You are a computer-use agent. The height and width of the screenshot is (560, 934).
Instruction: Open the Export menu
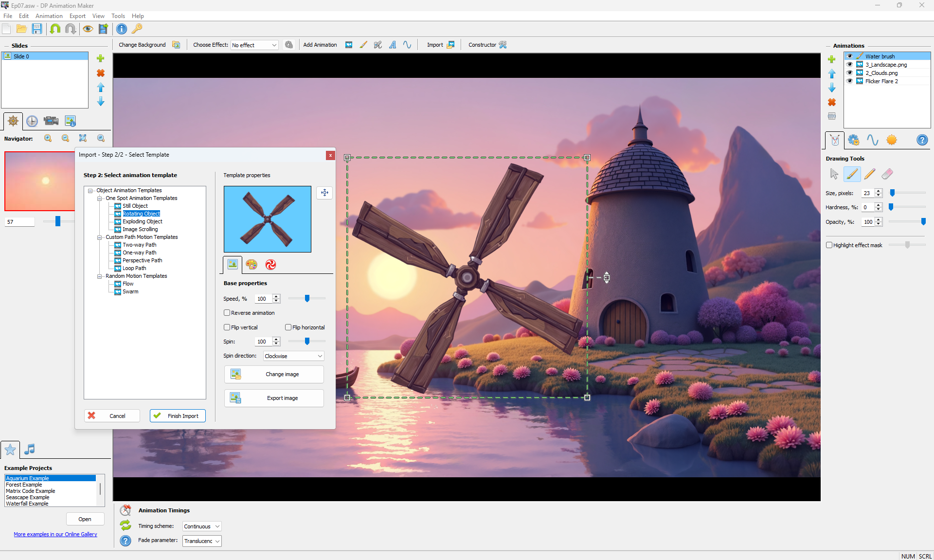coord(77,16)
